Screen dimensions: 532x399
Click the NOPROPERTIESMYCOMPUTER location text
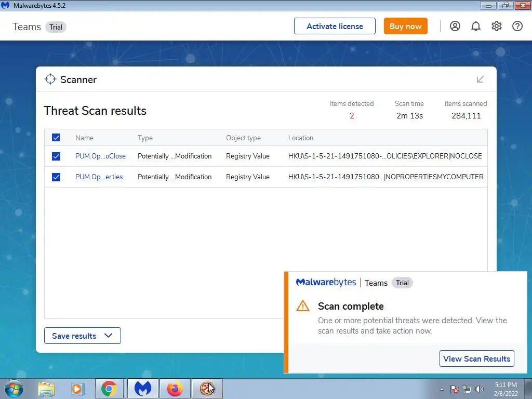[386, 177]
